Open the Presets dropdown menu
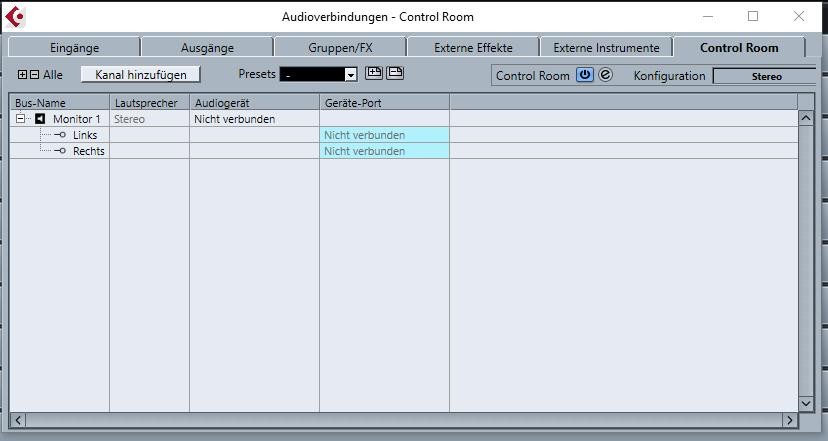 point(351,75)
